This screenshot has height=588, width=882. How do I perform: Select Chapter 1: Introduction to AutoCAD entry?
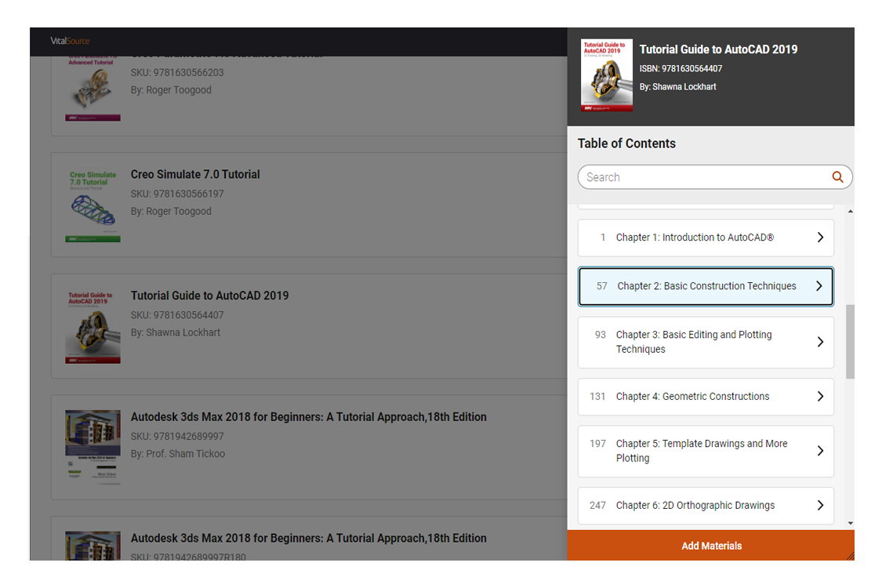tap(706, 238)
